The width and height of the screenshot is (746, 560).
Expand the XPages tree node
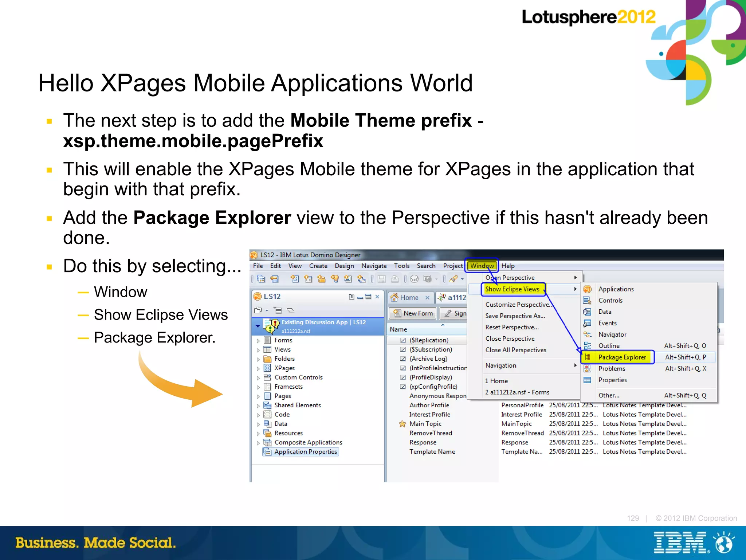258,368
